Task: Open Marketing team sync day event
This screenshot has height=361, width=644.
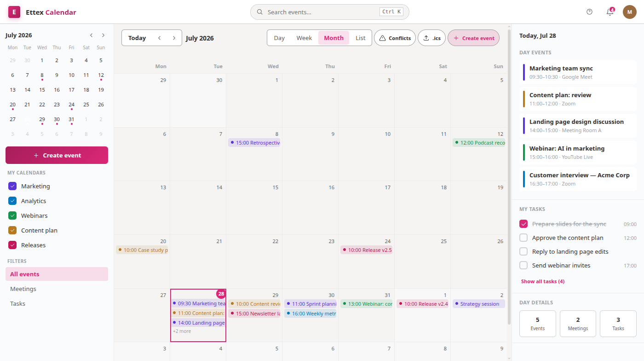Action: (x=578, y=73)
